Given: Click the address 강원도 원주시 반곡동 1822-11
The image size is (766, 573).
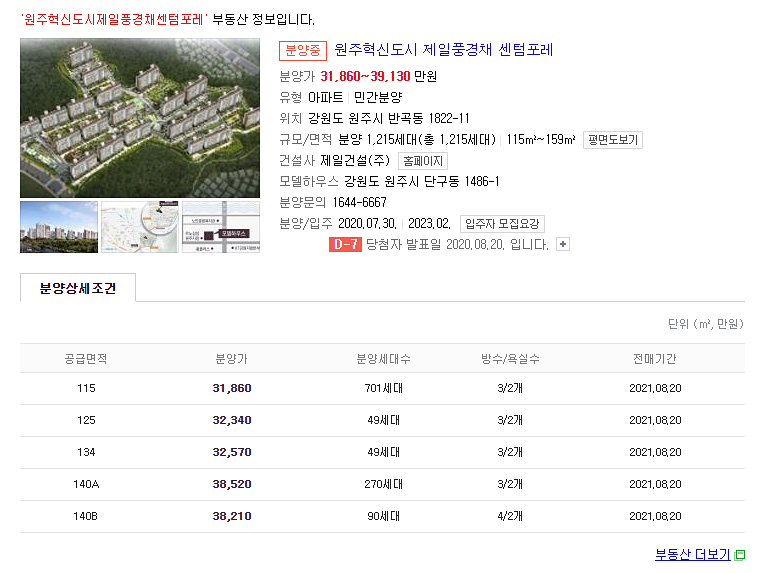Looking at the screenshot, I should pyautogui.click(x=388, y=119).
